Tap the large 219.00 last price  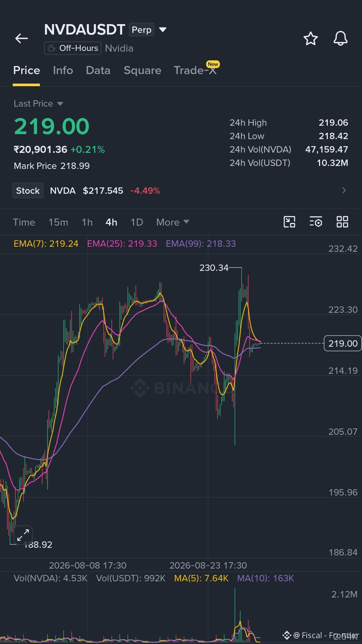point(52,127)
